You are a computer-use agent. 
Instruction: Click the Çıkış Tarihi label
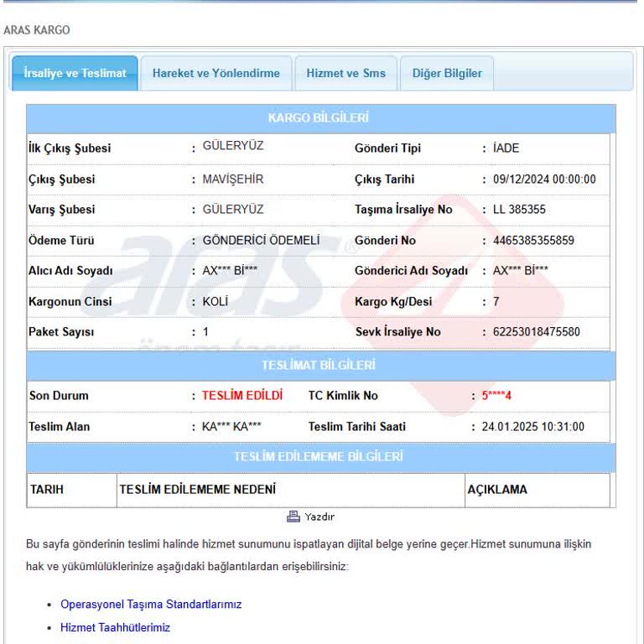click(x=384, y=179)
